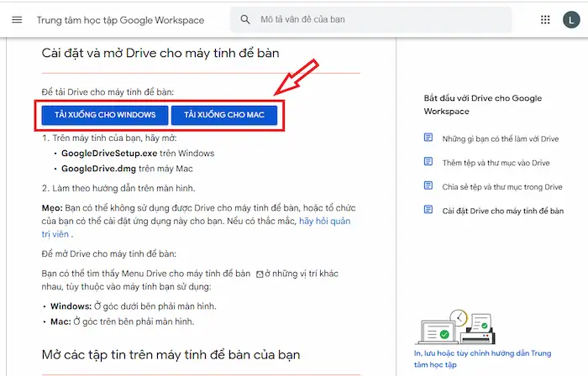Click the magnifier search icon
Viewport: 588px width, 376px height.
click(245, 19)
